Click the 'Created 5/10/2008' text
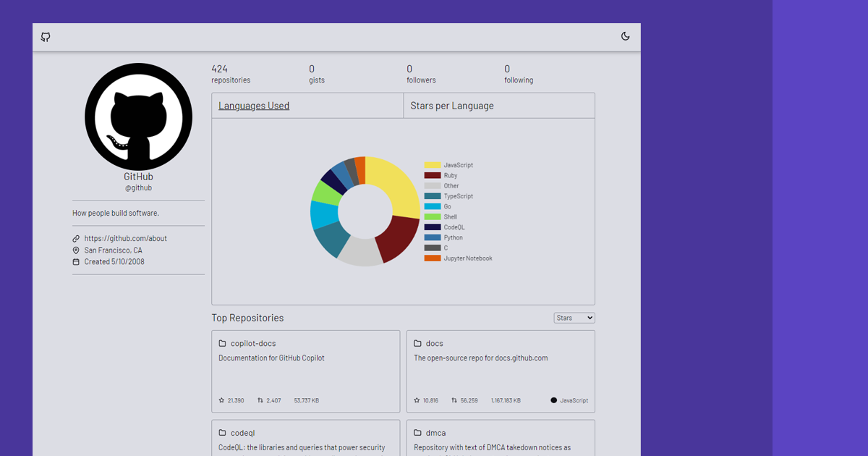Image resolution: width=868 pixels, height=456 pixels. [x=114, y=261]
